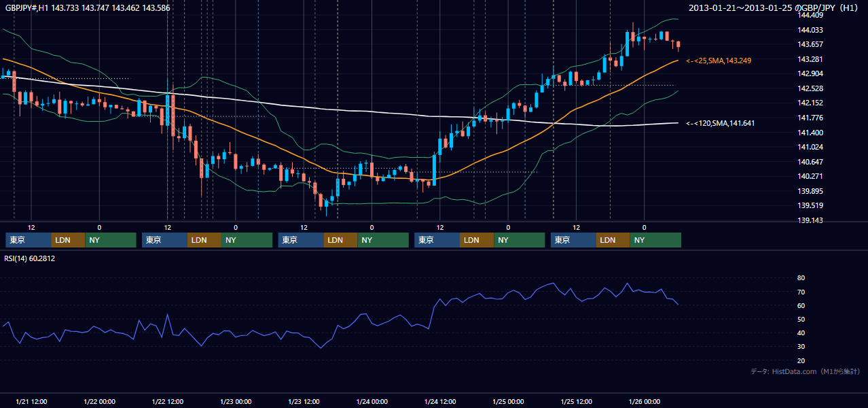Click the 1/24 12:00 date label
Viewport: 868px width, 408px height.
pyautogui.click(x=440, y=402)
